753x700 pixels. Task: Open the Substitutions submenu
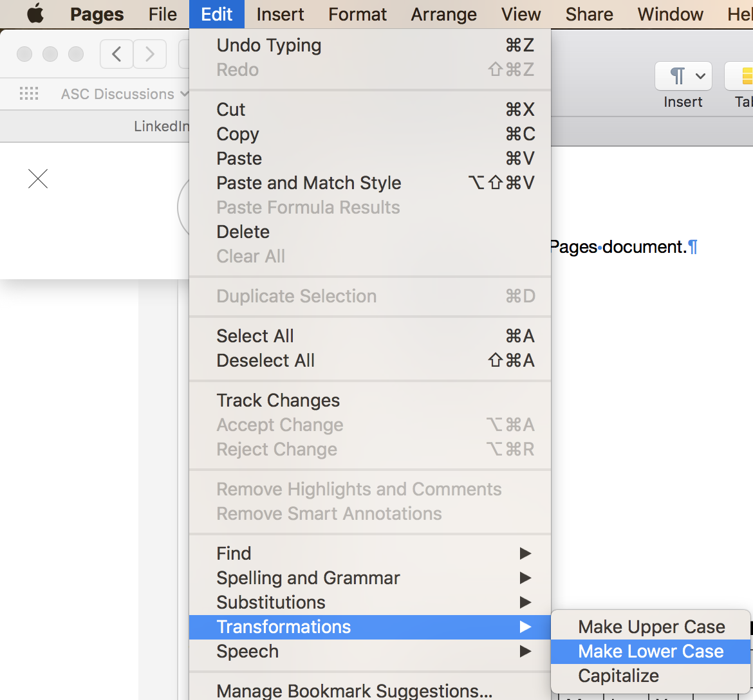[x=370, y=602]
